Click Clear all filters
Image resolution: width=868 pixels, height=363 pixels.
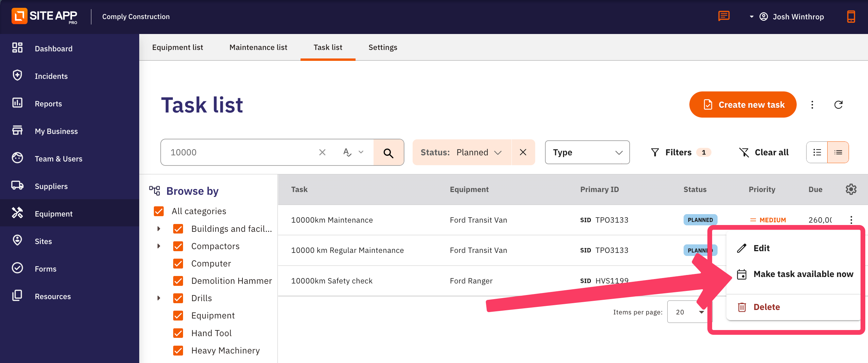click(x=763, y=152)
